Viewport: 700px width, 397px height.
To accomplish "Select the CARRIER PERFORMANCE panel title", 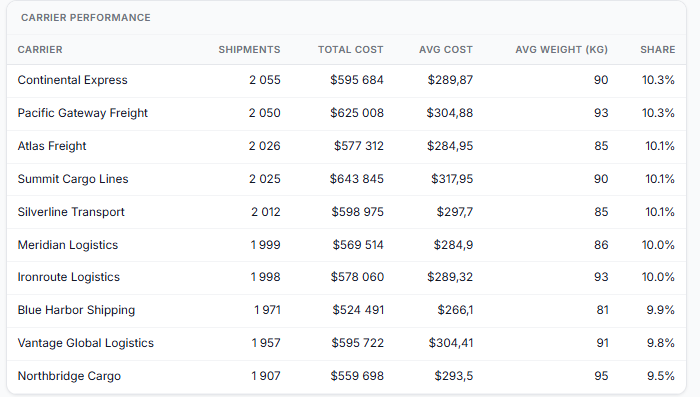I will pos(86,17).
